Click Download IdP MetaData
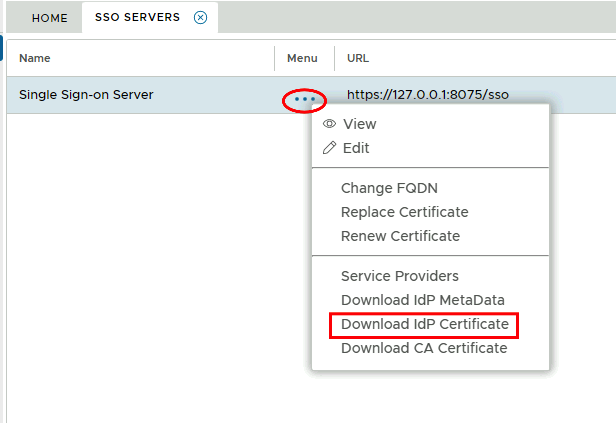 422,300
